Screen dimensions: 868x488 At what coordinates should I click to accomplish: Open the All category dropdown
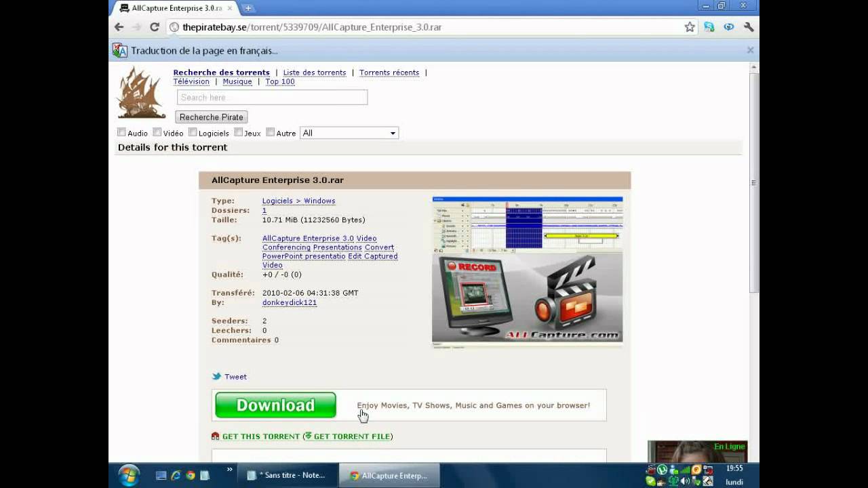tap(349, 133)
